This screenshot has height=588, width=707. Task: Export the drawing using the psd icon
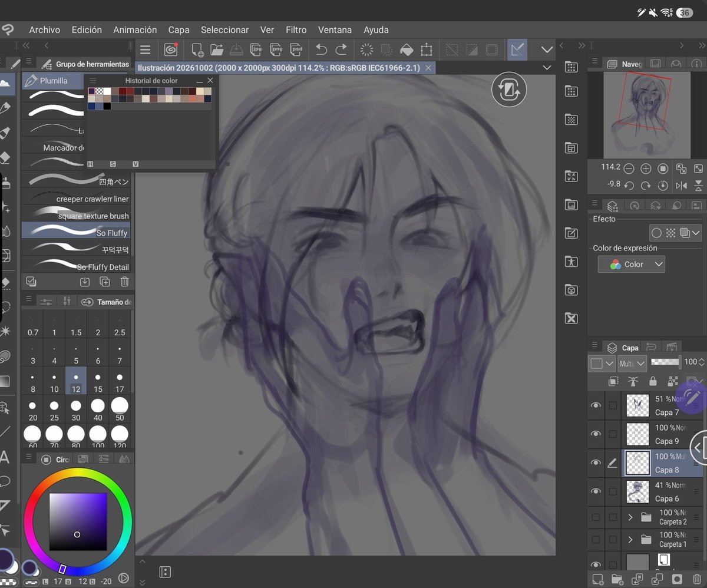click(296, 49)
